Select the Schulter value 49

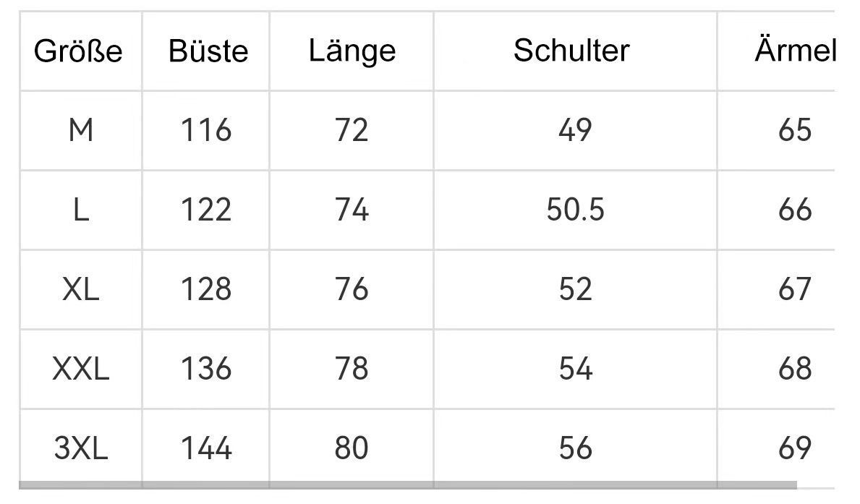(575, 131)
